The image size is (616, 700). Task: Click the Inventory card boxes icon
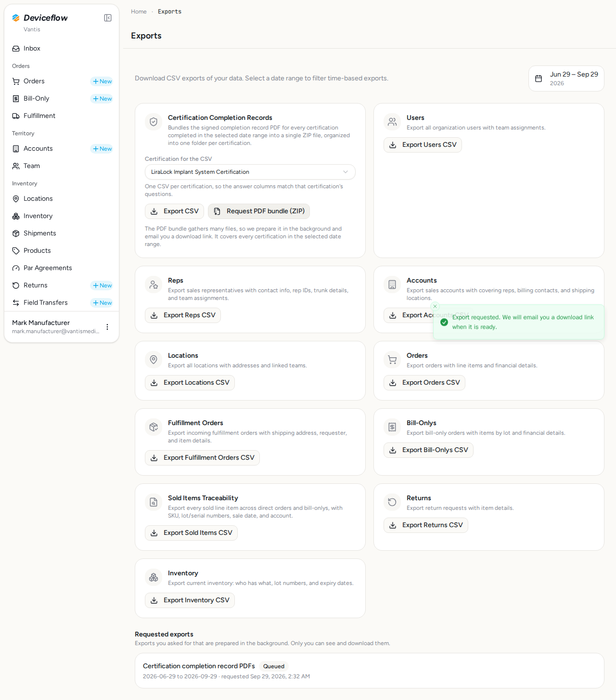pos(154,577)
